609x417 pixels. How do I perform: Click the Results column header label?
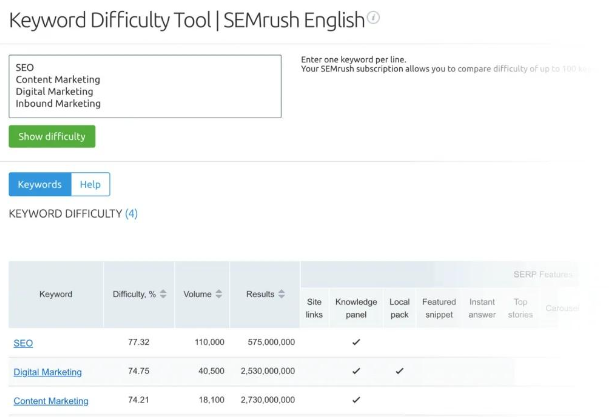tap(260, 294)
